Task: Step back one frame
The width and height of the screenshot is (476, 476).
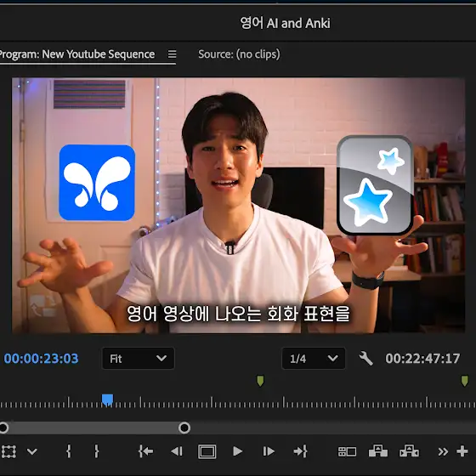Action: click(x=177, y=451)
